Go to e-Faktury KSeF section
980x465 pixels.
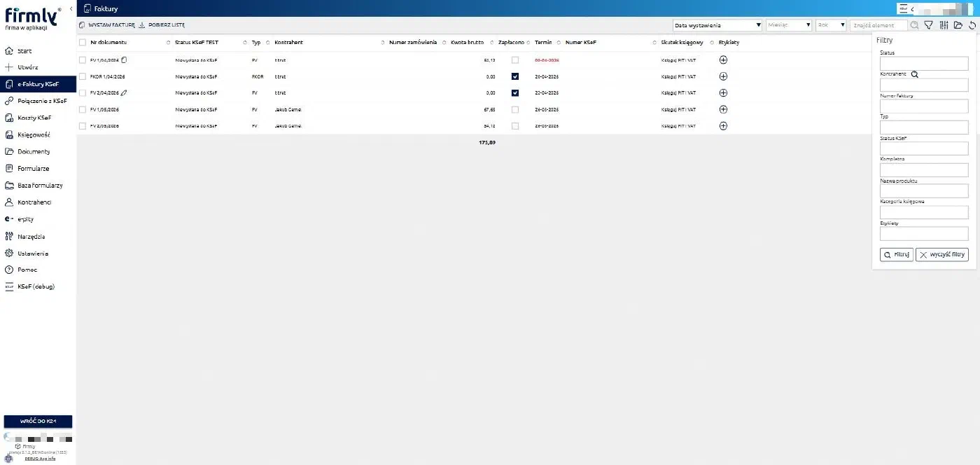pos(38,84)
